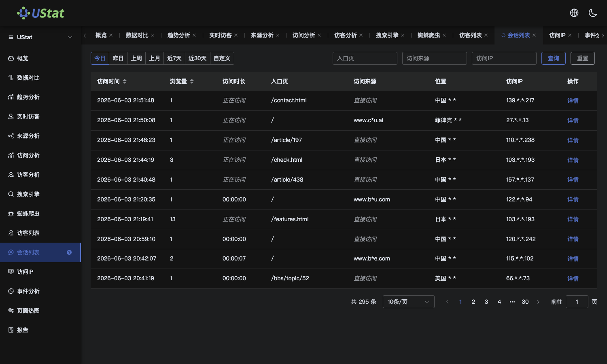Go to pagination page 2

pyautogui.click(x=473, y=302)
